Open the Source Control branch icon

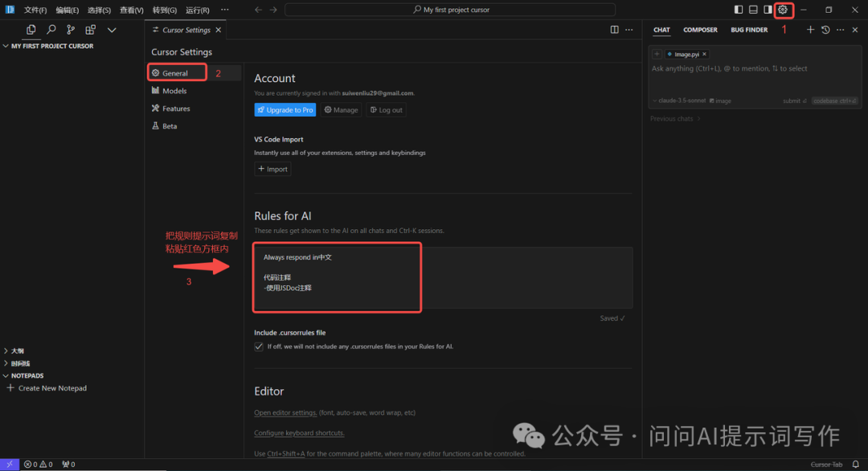pos(70,30)
